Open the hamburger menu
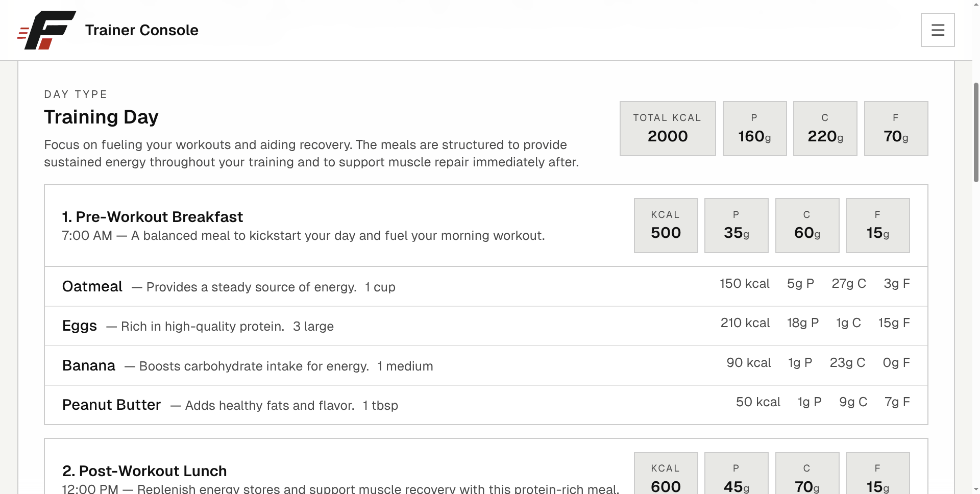The width and height of the screenshot is (980, 494). (938, 30)
